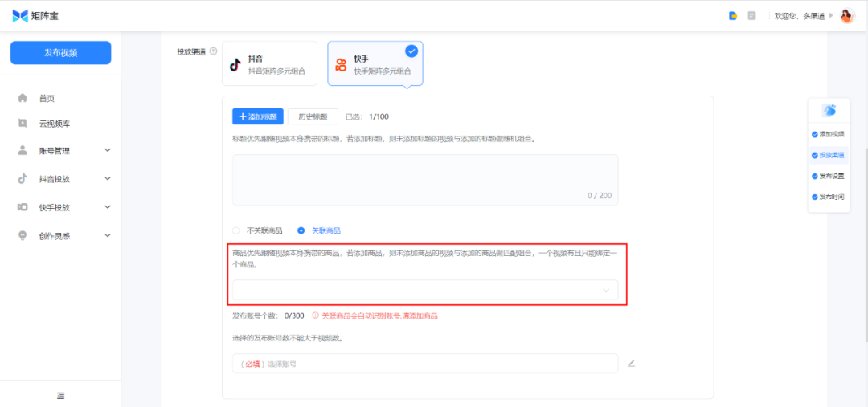Click the 发布账号个数: 0/300 text
This screenshot has height=407, width=868.
click(268, 315)
